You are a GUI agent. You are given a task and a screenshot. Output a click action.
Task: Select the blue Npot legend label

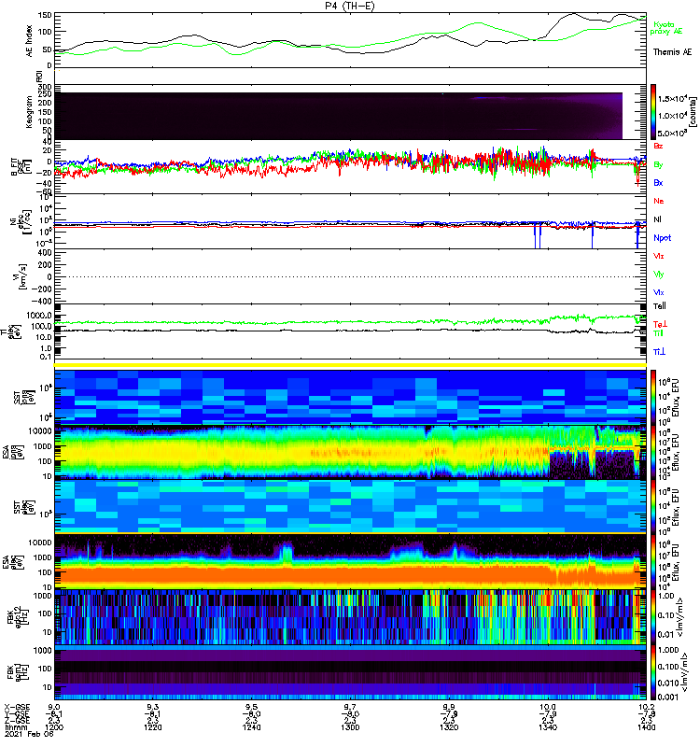(x=662, y=238)
